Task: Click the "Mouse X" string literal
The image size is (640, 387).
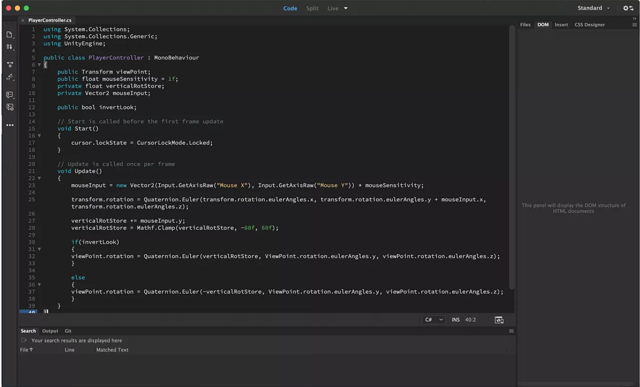Action: [232, 185]
